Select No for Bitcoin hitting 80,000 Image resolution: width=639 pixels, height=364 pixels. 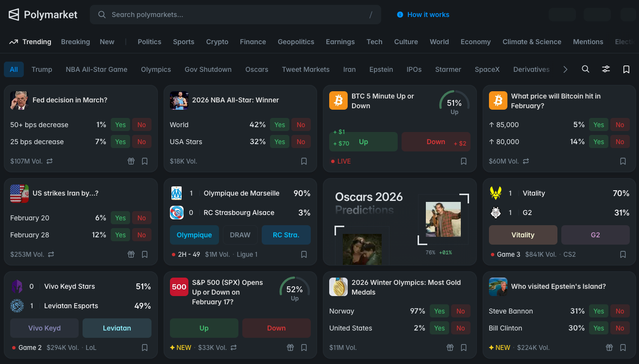tap(620, 142)
